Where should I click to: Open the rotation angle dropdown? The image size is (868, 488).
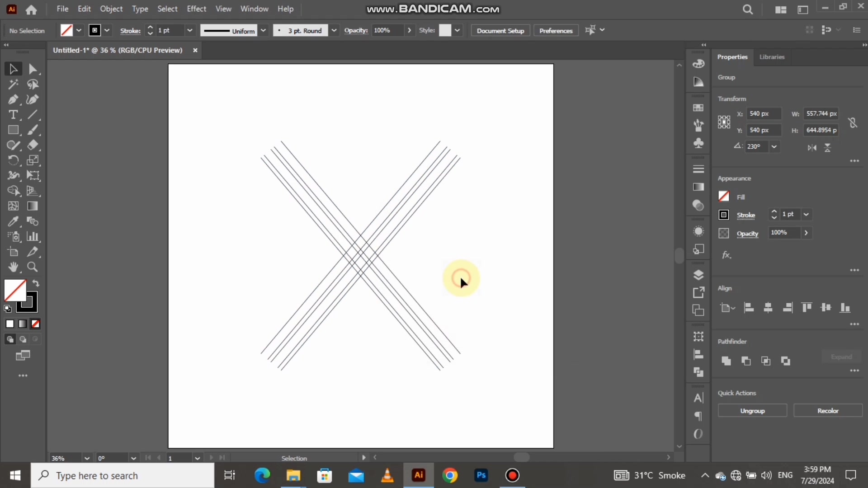pos(774,146)
